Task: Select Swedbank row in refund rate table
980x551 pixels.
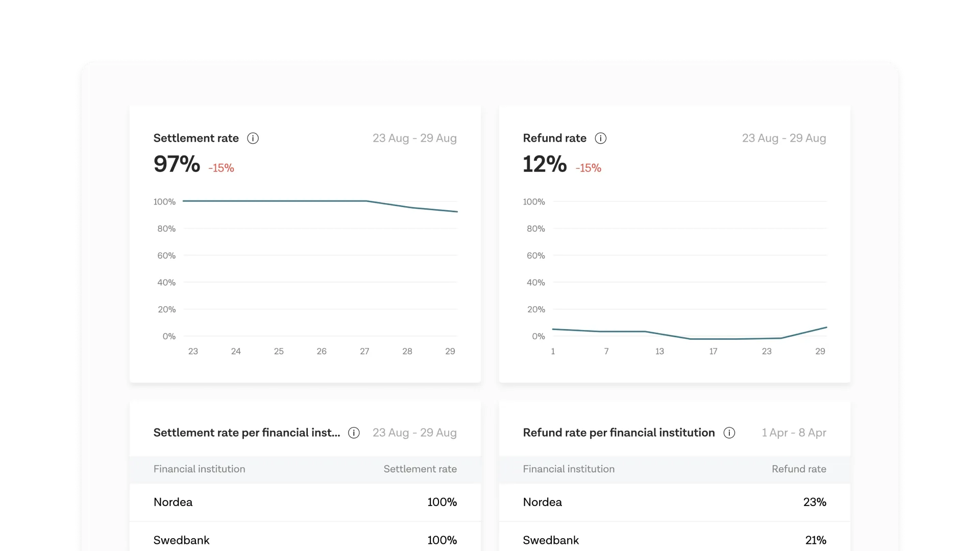Action: coord(674,540)
